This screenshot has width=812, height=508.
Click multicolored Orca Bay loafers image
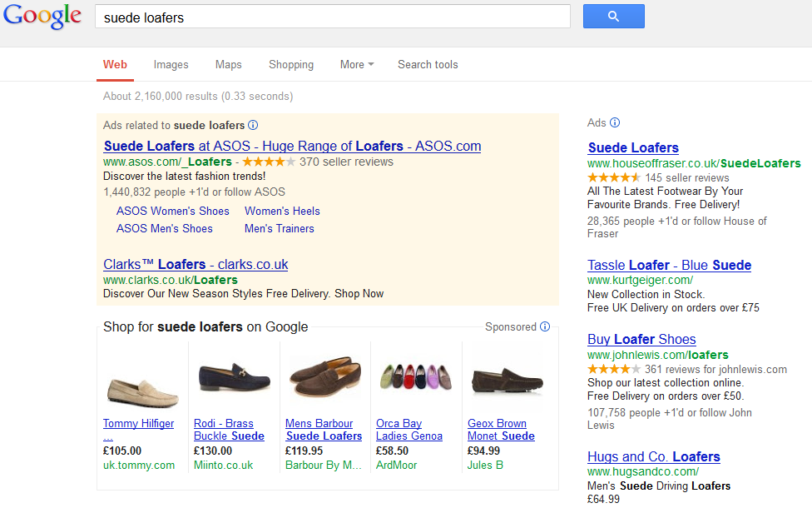click(x=416, y=376)
